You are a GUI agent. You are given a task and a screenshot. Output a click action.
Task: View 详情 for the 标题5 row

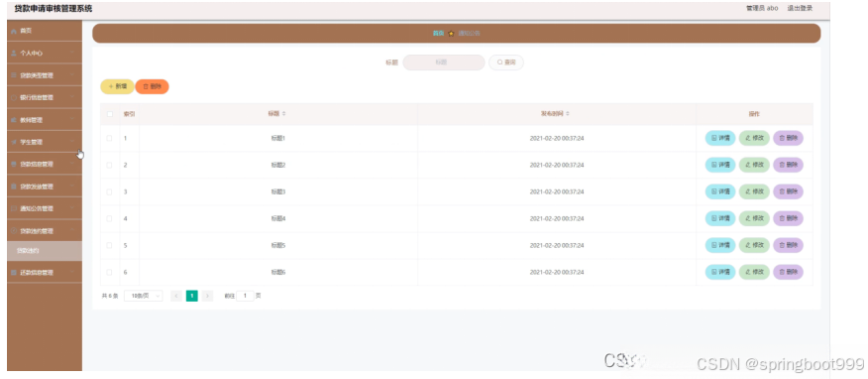coord(720,245)
